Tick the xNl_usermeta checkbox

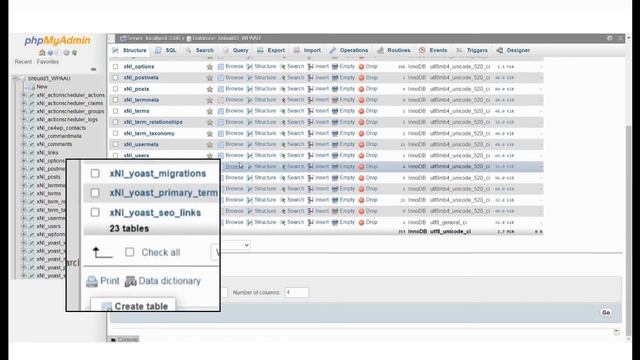click(116, 144)
